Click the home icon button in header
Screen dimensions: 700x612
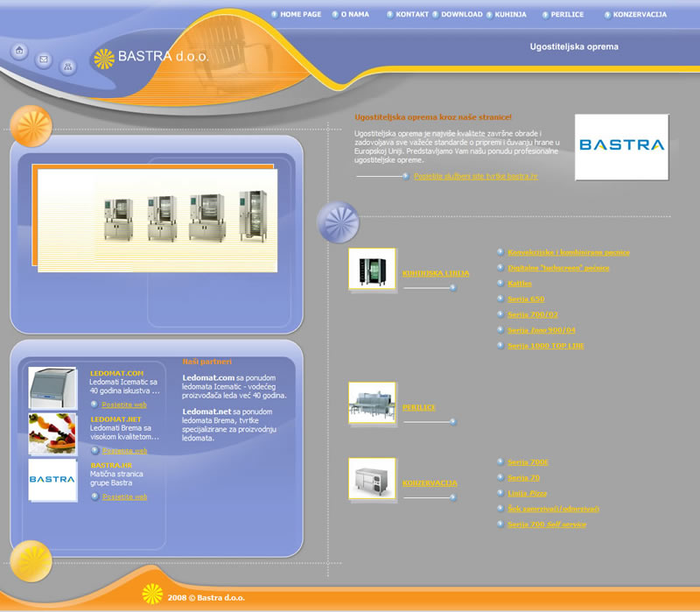click(x=19, y=51)
